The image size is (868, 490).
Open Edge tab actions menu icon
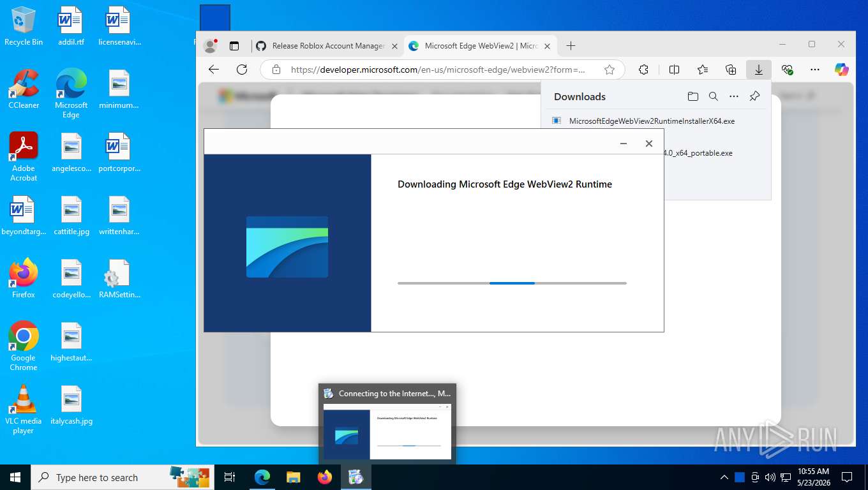pos(234,46)
